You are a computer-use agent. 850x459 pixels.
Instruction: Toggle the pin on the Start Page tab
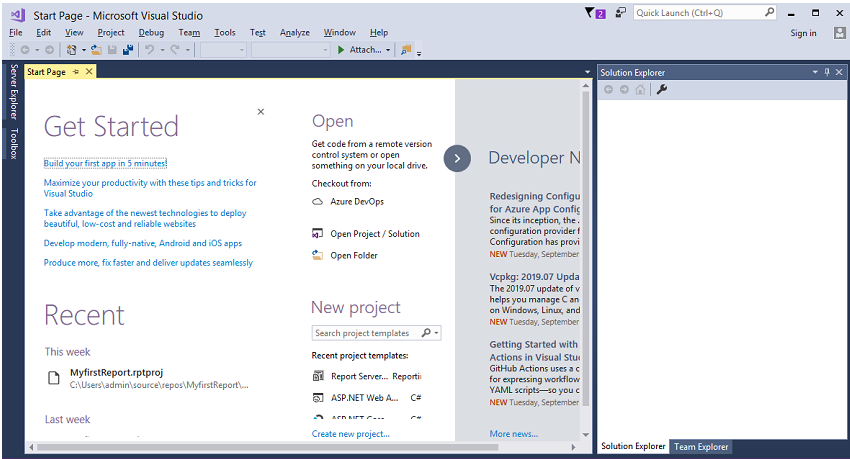click(x=76, y=72)
